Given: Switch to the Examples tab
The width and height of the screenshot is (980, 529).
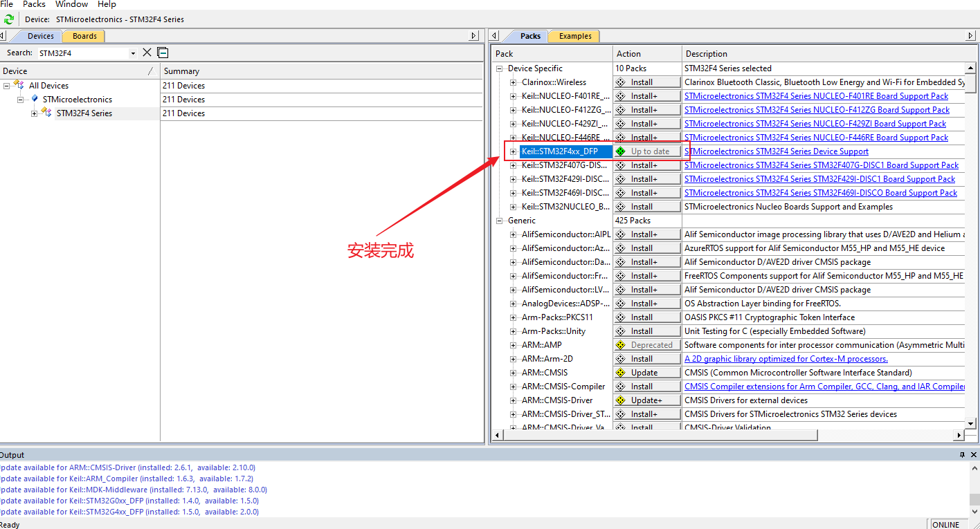Looking at the screenshot, I should [x=575, y=36].
